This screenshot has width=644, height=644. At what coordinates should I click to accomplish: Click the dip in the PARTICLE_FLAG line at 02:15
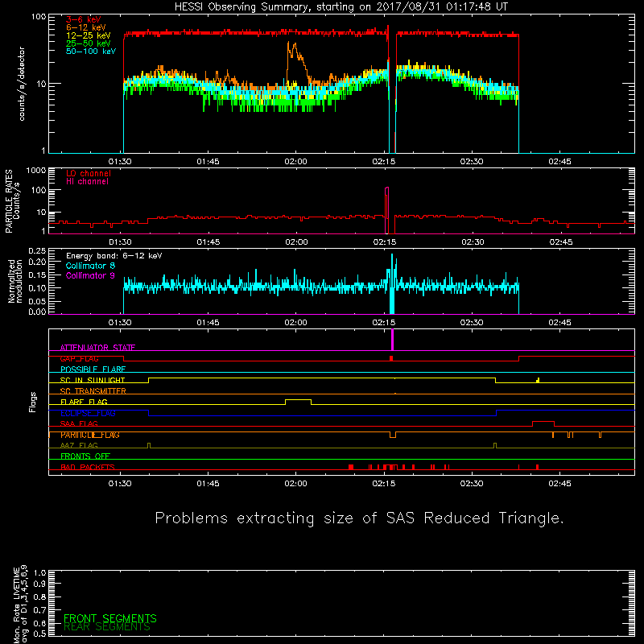click(x=393, y=436)
